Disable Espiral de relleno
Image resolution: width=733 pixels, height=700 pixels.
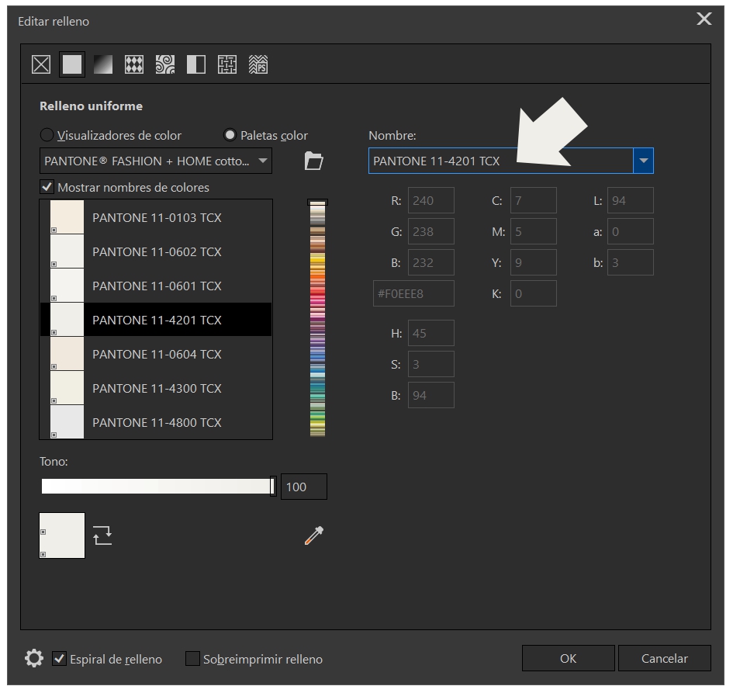(59, 659)
